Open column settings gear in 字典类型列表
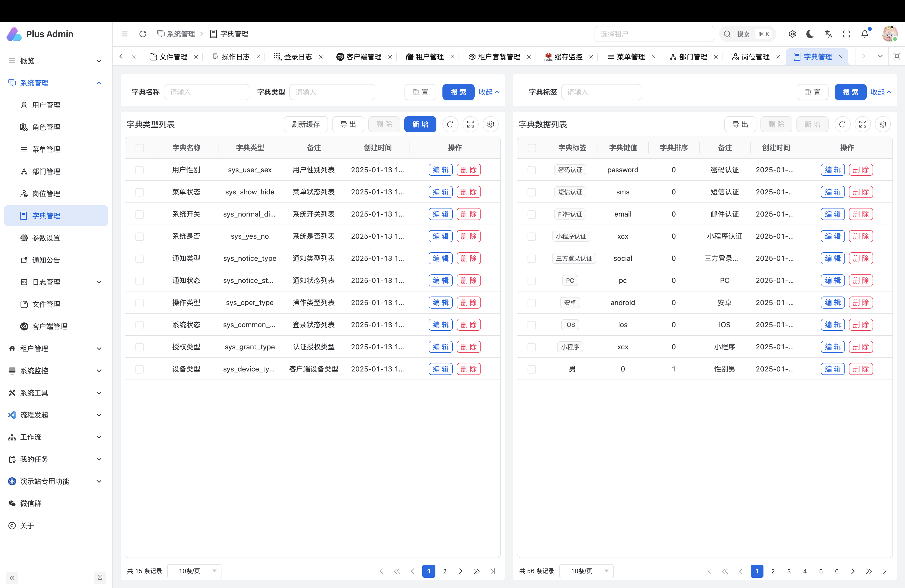Screen dimensions: 905x588 tap(490, 124)
